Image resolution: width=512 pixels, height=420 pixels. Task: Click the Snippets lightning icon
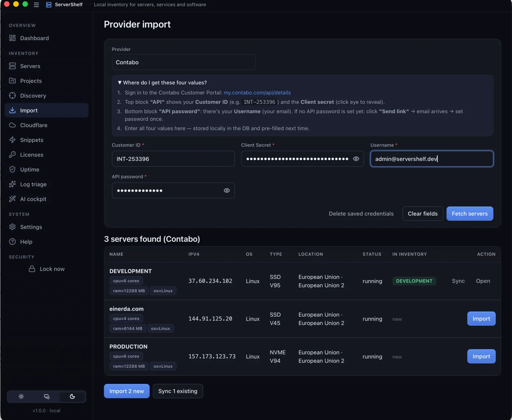(12, 140)
